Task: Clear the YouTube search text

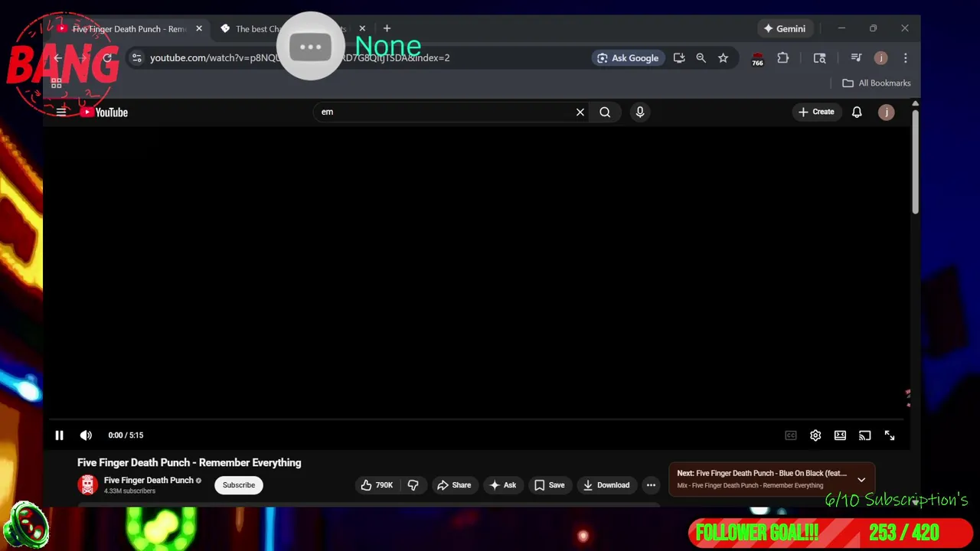Action: tap(580, 112)
